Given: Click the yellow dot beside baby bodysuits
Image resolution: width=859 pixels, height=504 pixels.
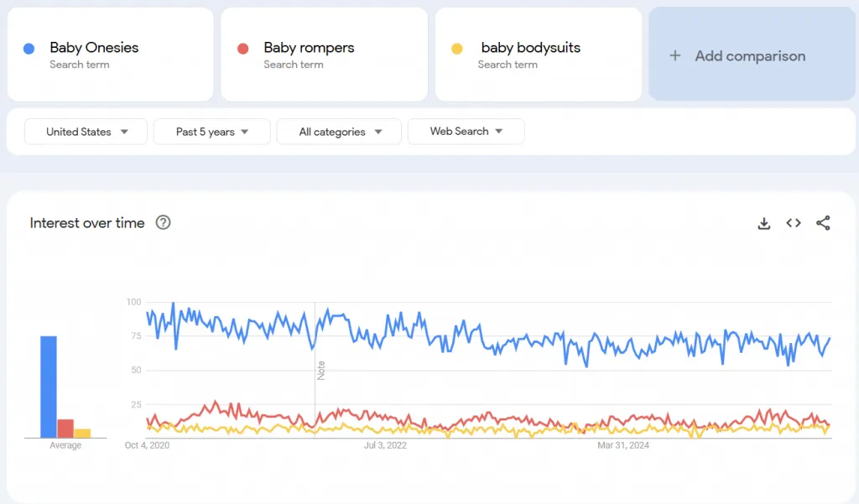Looking at the screenshot, I should click(457, 49).
